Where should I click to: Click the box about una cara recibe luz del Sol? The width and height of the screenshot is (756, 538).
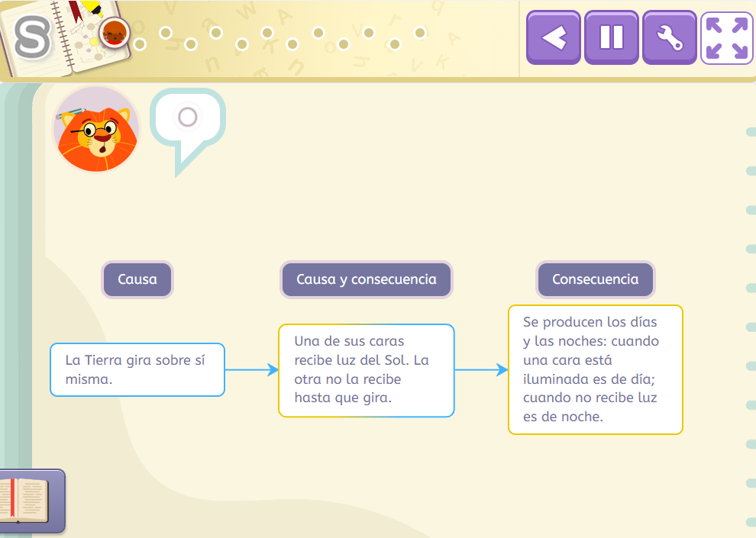366,369
